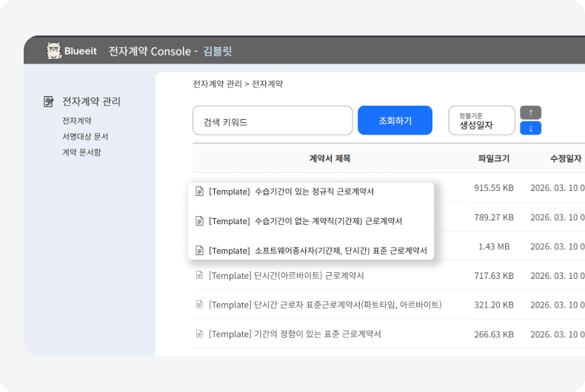Open the 수습기간이 있는 정규직 근로계약서 template
The image size is (585, 392).
tap(291, 192)
